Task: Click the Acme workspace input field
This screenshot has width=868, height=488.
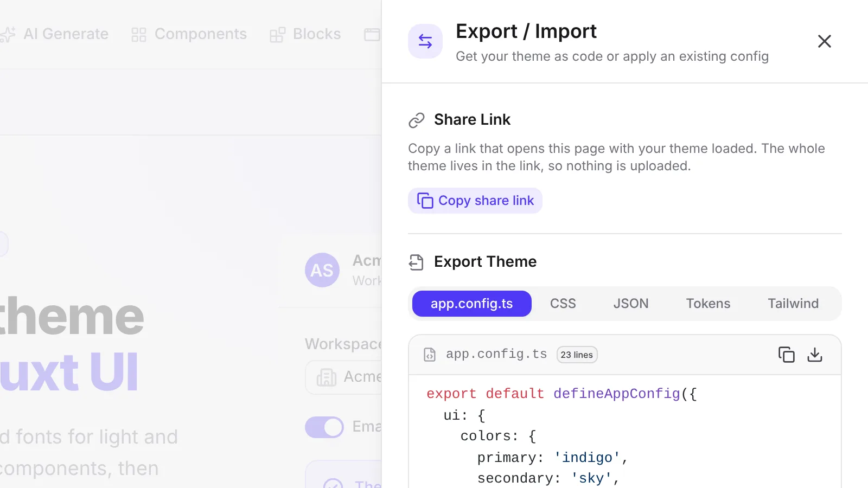Action: coord(343,377)
